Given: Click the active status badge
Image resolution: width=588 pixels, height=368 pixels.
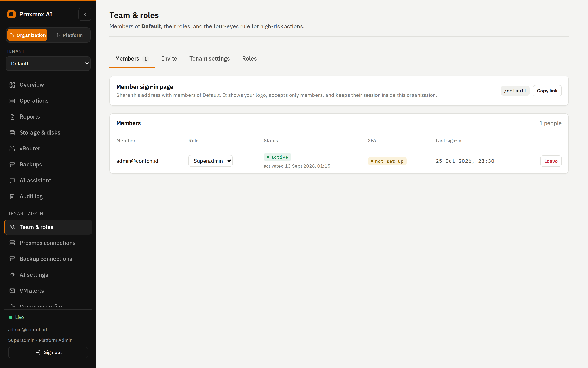Looking at the screenshot, I should [x=277, y=157].
